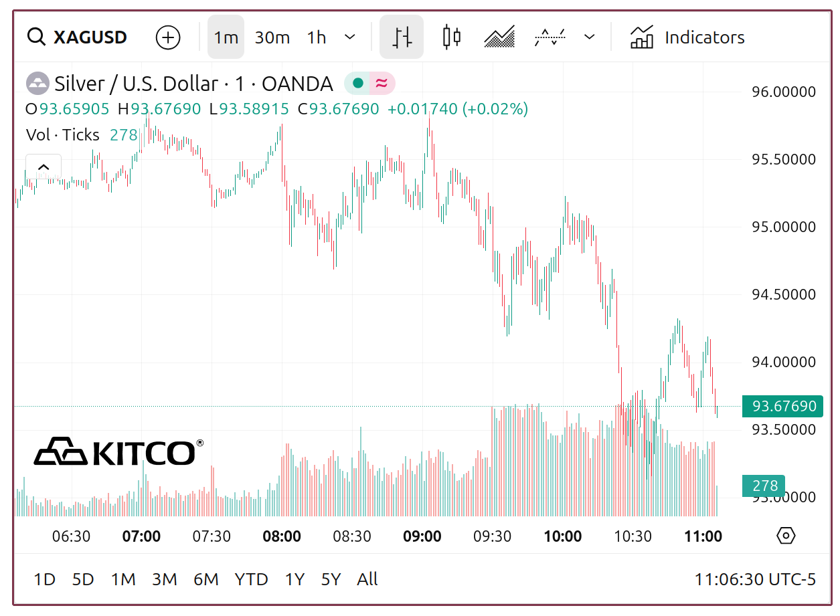The height and width of the screenshot is (616, 840).
Task: Switch to the 30m timeframe
Action: point(272,37)
